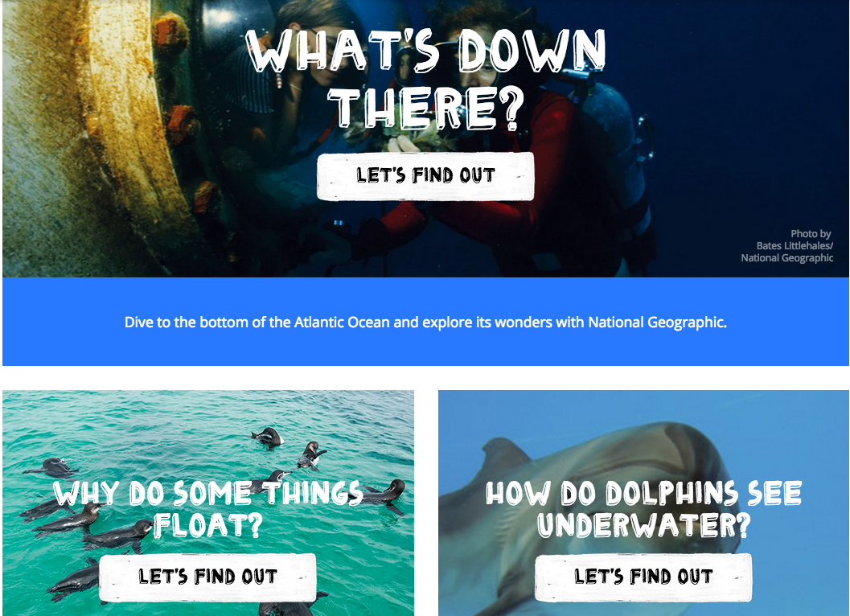Click the word 'FLOAT?' on the penguin card

pyautogui.click(x=208, y=525)
